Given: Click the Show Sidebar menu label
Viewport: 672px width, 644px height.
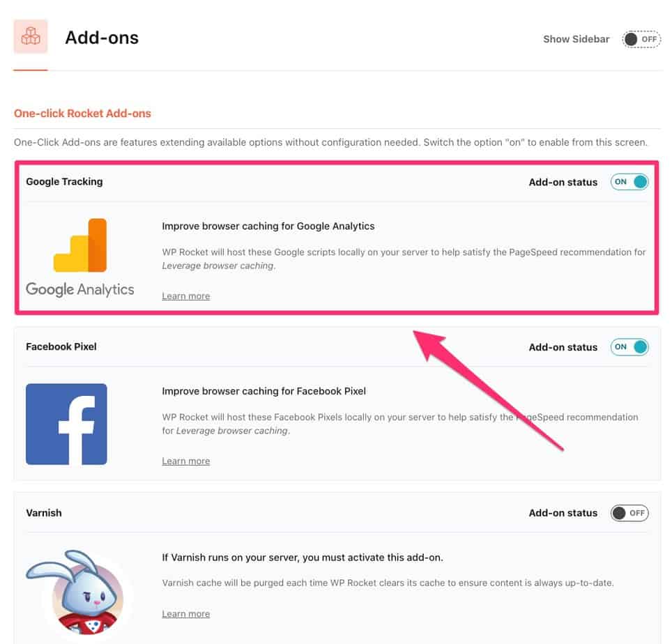Looking at the screenshot, I should click(576, 39).
